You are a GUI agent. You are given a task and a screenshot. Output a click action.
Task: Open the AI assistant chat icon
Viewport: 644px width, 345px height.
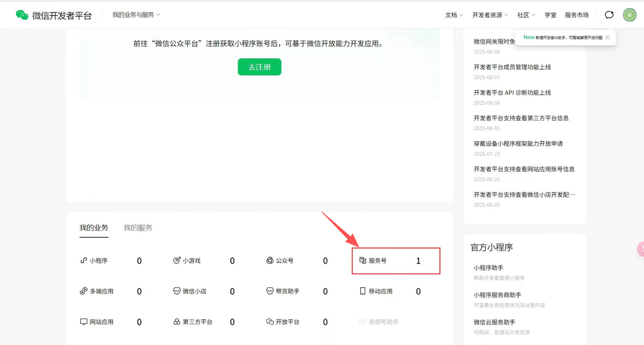609,15
